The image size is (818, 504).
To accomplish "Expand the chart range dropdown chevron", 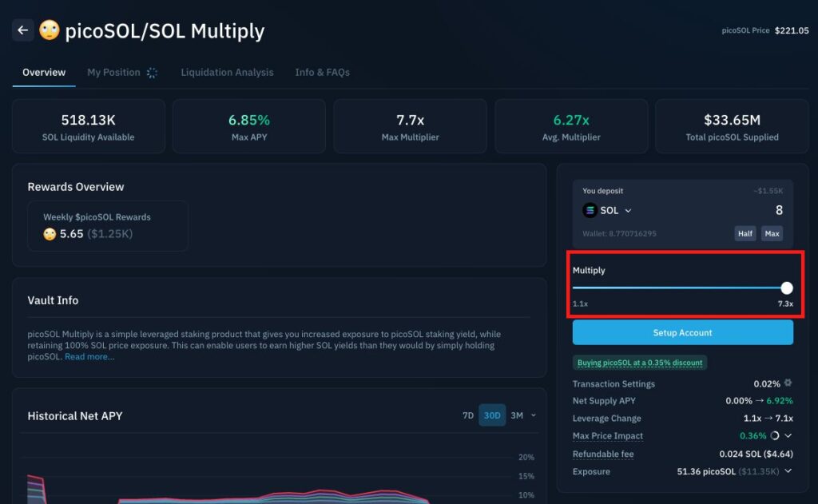I will click(533, 415).
